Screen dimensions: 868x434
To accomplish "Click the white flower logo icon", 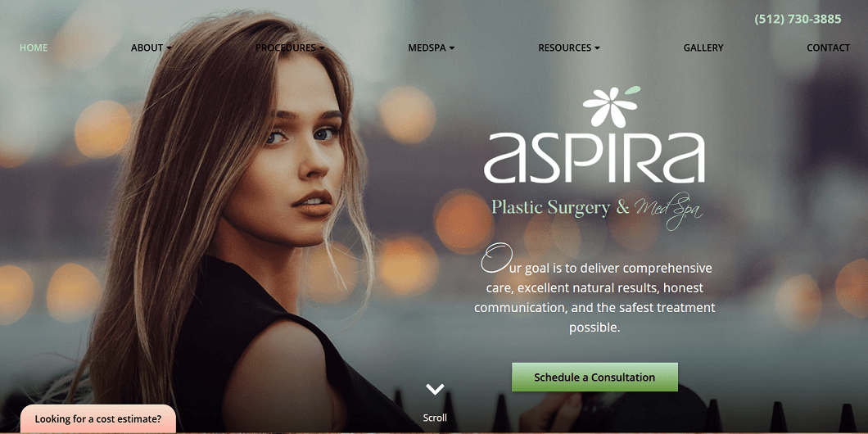I will tap(611, 106).
